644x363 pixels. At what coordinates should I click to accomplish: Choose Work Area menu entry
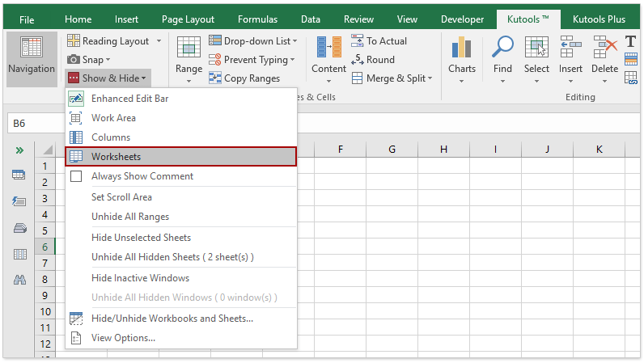tap(181, 118)
